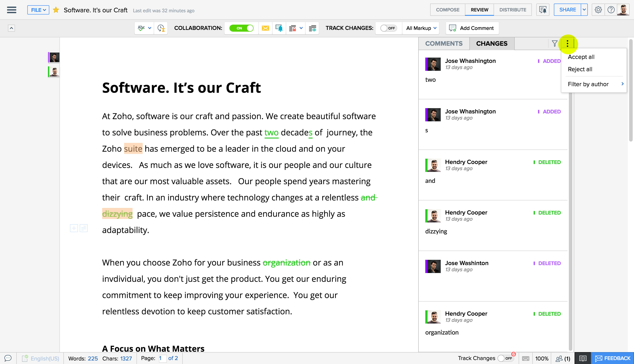
Task: Click the reader view book icon
Action: tap(582, 358)
